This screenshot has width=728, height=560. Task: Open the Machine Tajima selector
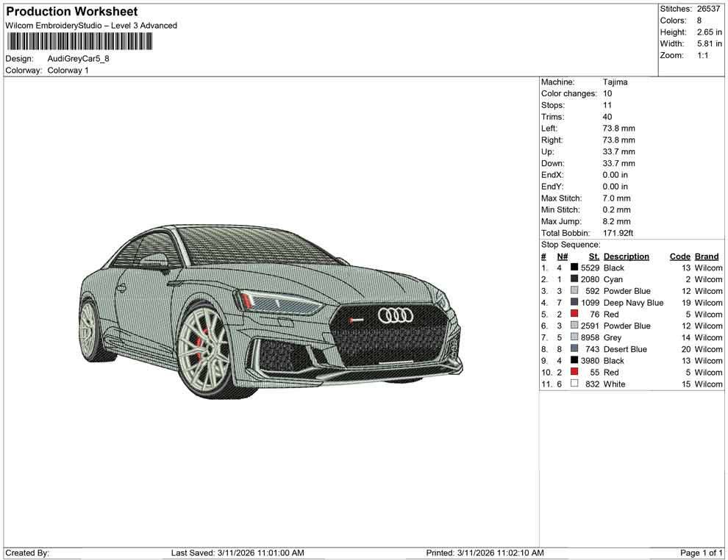tap(615, 82)
